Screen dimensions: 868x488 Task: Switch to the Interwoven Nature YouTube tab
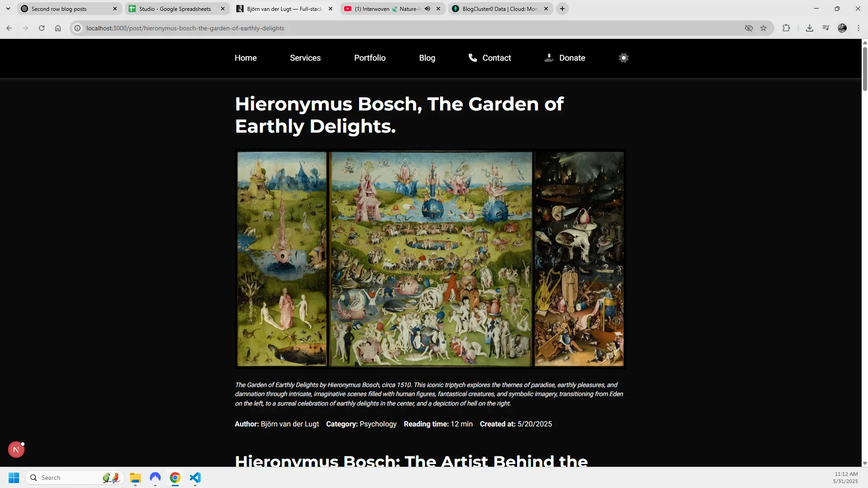pyautogui.click(x=387, y=9)
